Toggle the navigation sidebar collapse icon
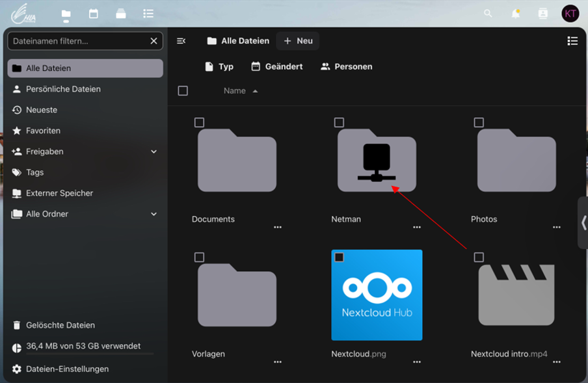The width and height of the screenshot is (588, 383). (181, 41)
